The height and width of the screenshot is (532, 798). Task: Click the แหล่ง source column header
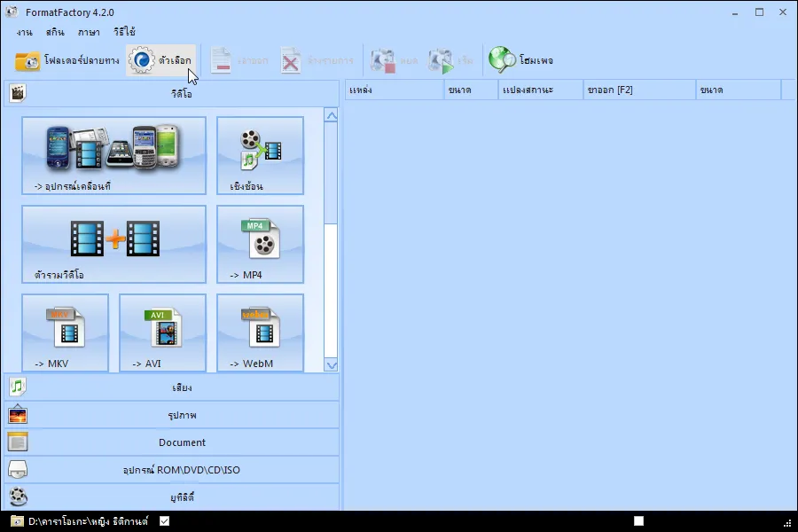(395, 90)
